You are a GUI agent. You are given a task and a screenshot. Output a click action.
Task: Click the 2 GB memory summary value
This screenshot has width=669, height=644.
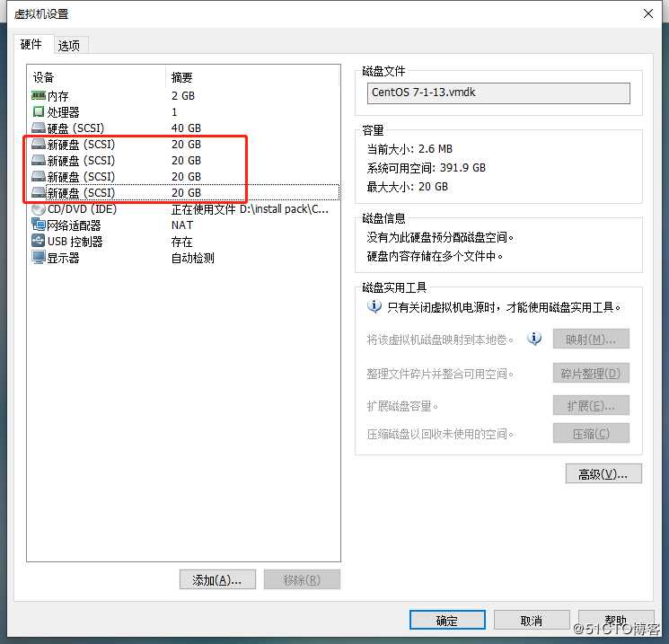[183, 95]
